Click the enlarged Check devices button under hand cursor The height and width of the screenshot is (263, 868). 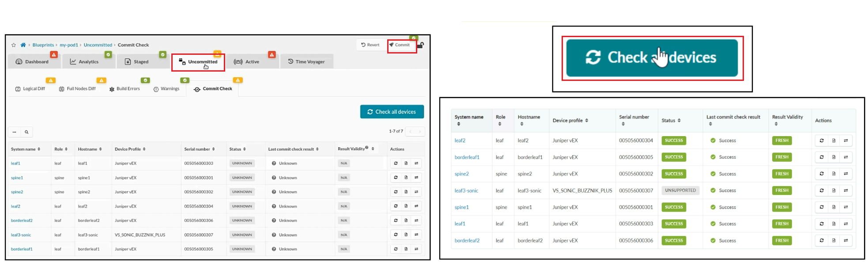[x=652, y=58]
